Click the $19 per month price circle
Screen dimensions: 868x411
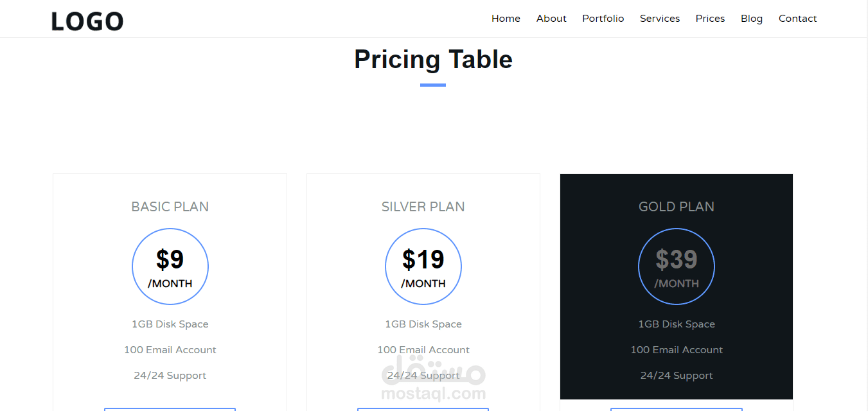click(423, 267)
